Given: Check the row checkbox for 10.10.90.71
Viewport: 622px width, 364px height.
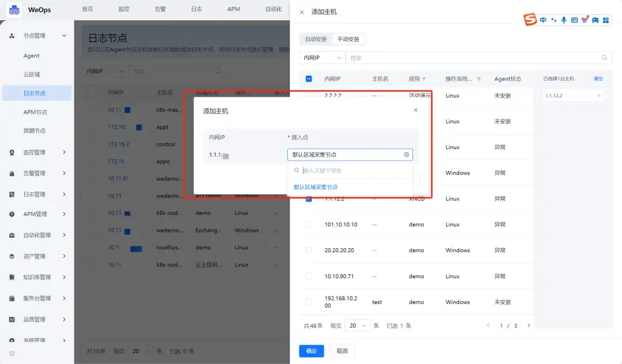Looking at the screenshot, I should point(309,276).
